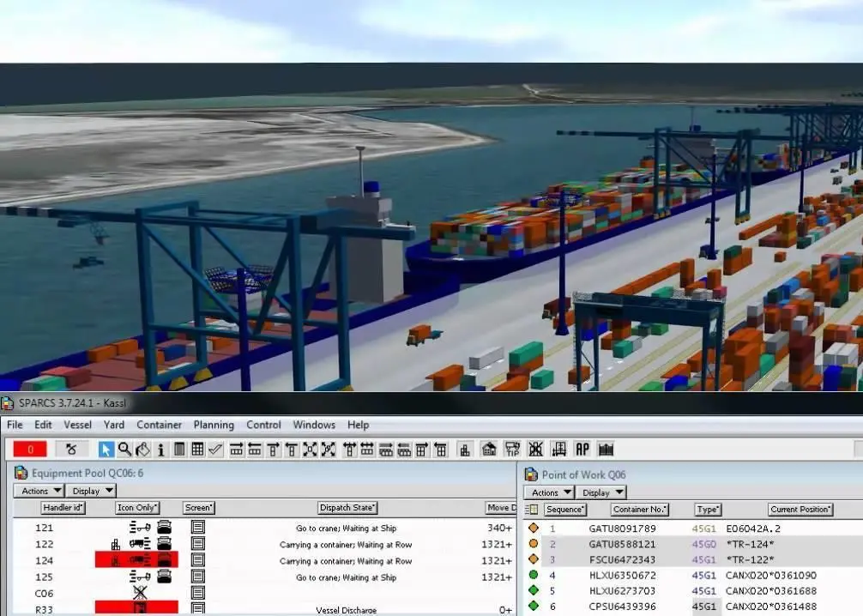This screenshot has width=863, height=616.
Task: Select container FSCU6472343 row
Action: pyautogui.click(x=692, y=559)
